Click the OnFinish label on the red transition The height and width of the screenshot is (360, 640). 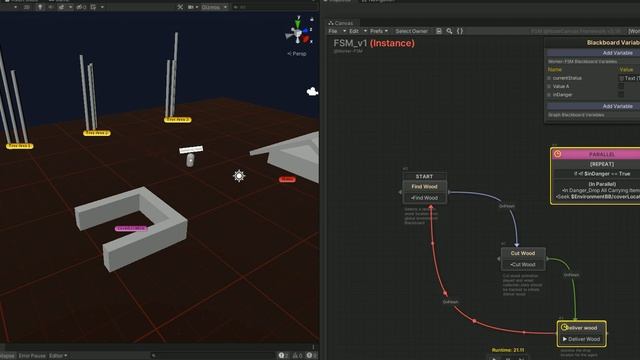451,302
